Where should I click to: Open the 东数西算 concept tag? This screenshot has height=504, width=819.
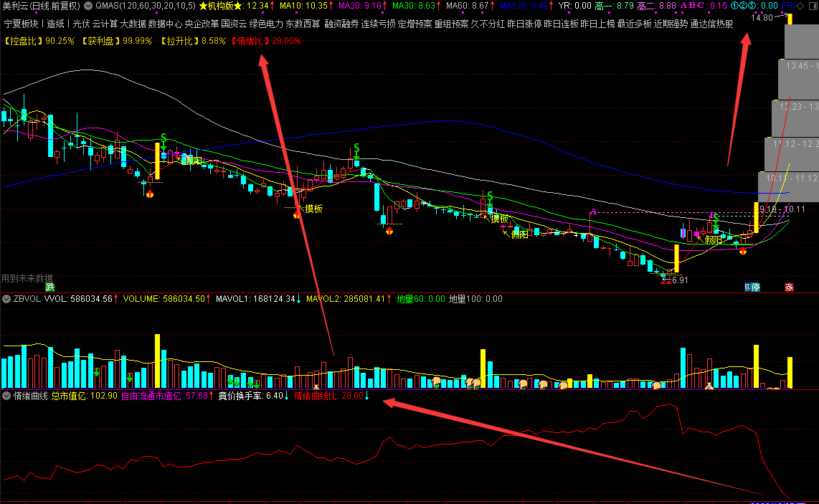[303, 24]
